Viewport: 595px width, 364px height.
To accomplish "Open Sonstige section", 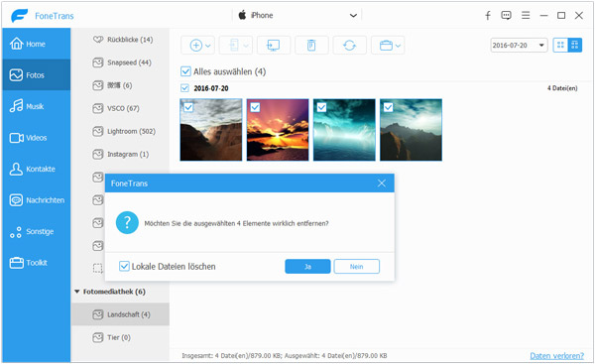I will (36, 231).
